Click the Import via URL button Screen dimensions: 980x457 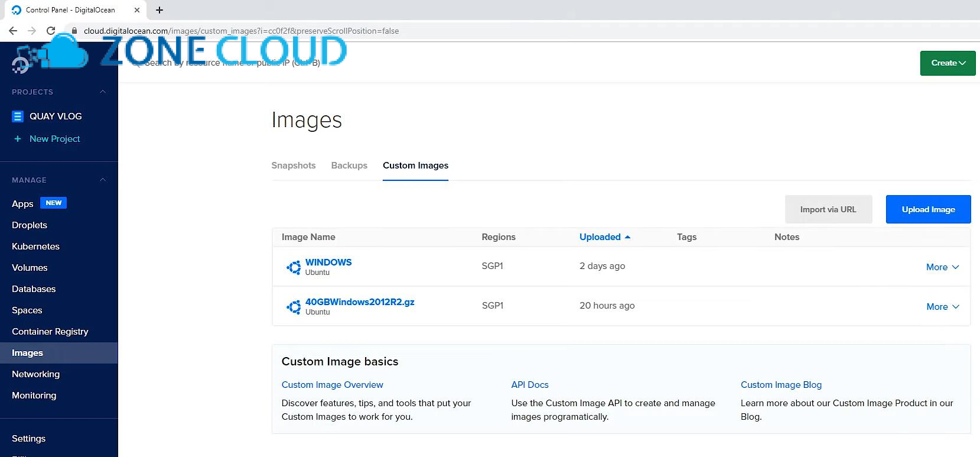828,209
